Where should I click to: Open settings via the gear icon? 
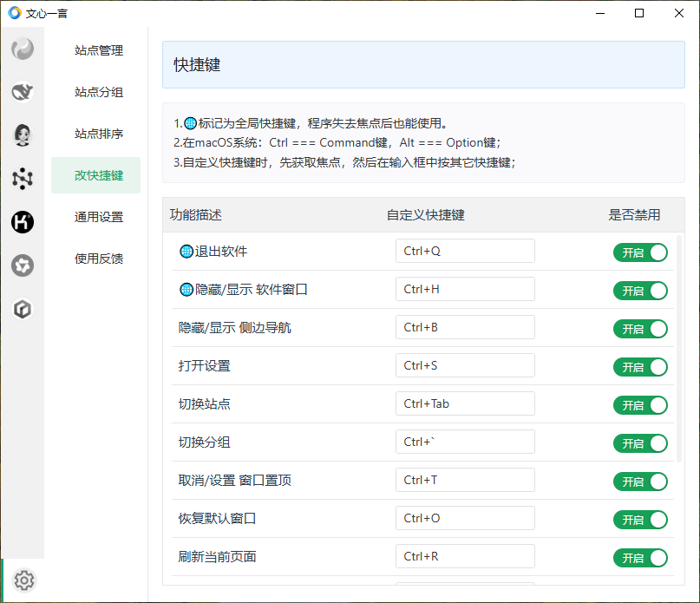coord(24,580)
